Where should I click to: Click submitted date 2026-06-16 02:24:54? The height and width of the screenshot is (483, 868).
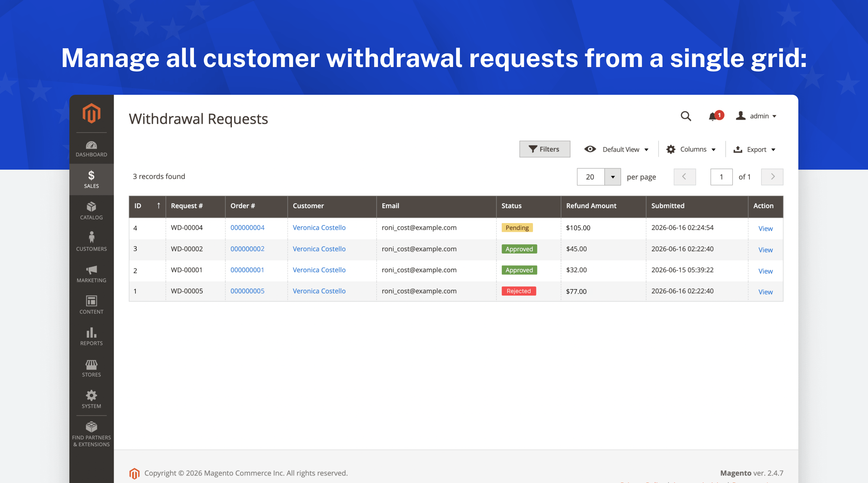(x=682, y=228)
